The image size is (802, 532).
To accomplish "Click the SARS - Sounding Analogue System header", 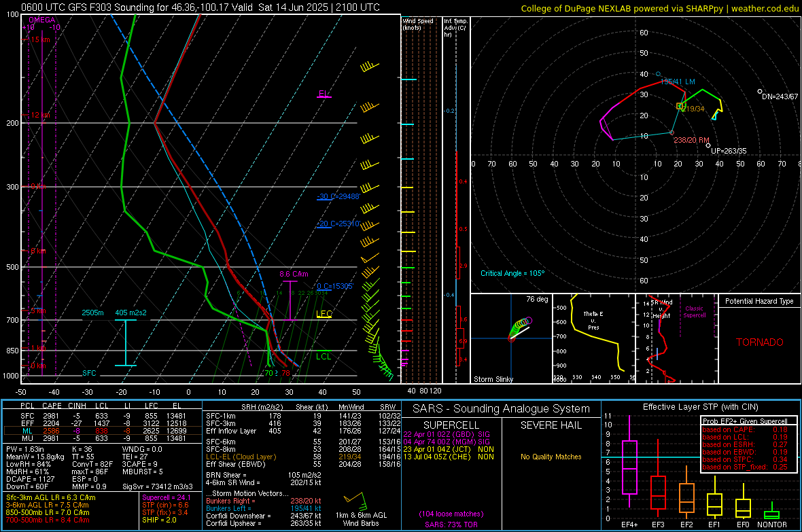I will point(502,409).
